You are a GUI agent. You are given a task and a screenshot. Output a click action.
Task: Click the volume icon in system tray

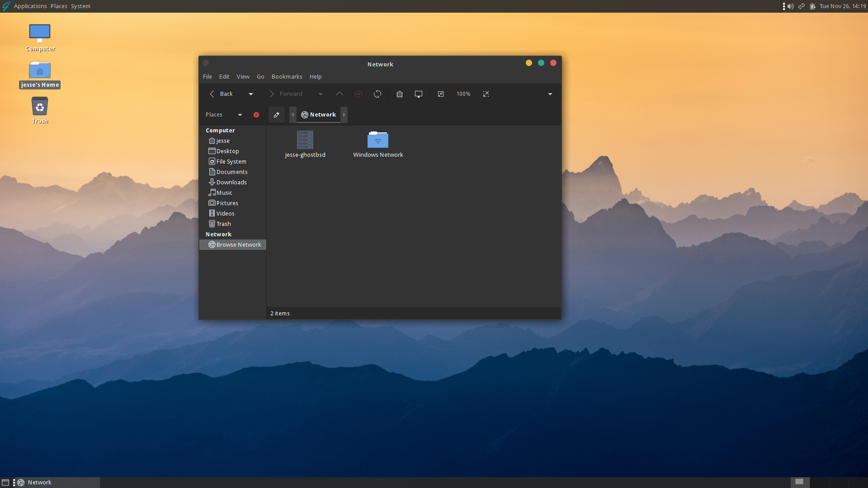click(790, 6)
